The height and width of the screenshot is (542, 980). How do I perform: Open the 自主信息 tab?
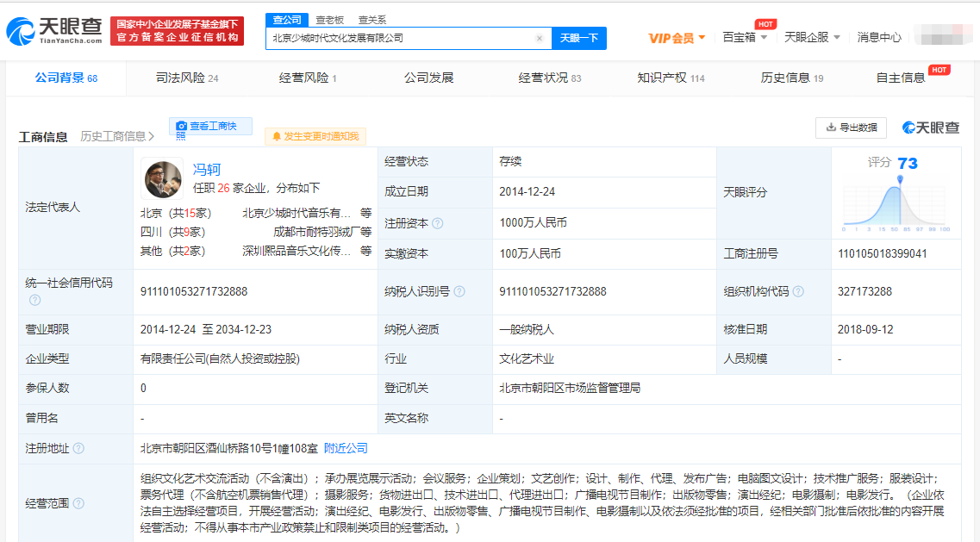click(901, 78)
